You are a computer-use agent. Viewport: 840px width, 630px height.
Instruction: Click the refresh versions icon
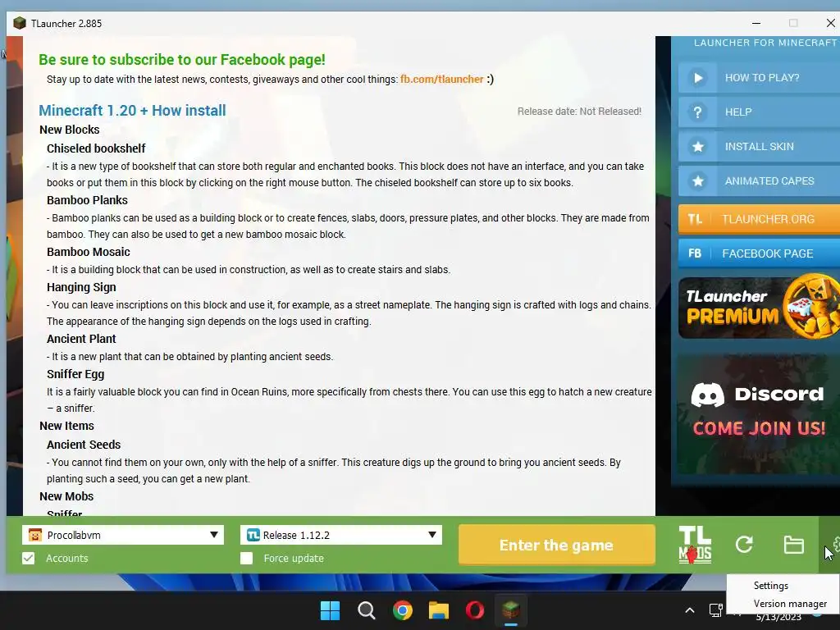[744, 545]
